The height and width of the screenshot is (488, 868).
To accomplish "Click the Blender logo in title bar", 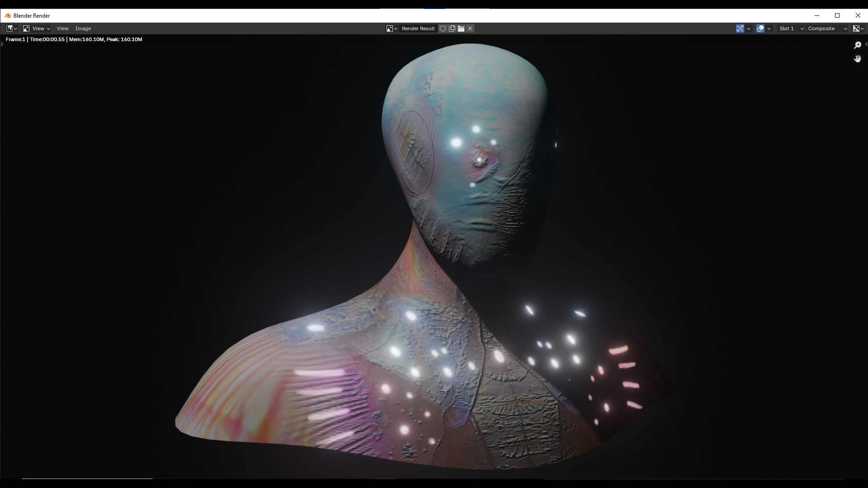I will 8,15.
